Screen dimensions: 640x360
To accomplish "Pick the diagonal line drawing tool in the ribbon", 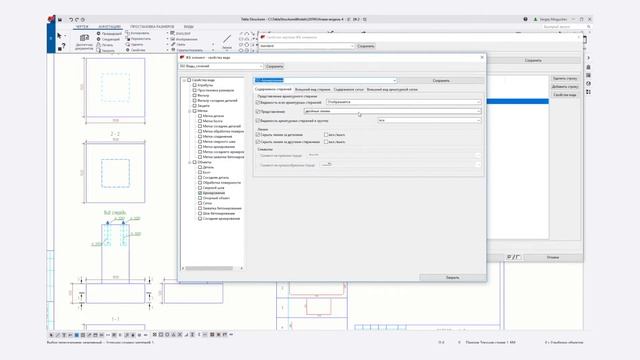I will pos(227,40).
